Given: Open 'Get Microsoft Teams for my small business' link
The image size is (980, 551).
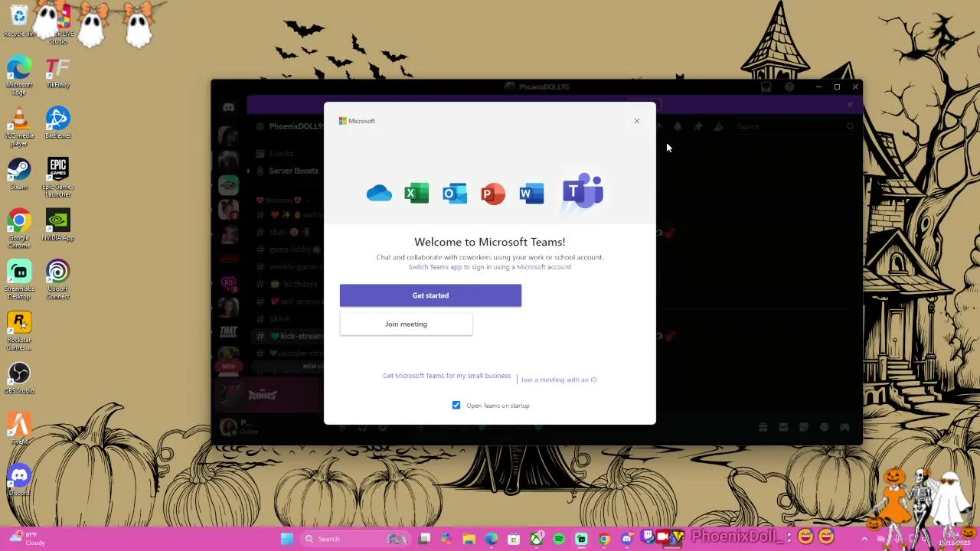Looking at the screenshot, I should point(446,376).
